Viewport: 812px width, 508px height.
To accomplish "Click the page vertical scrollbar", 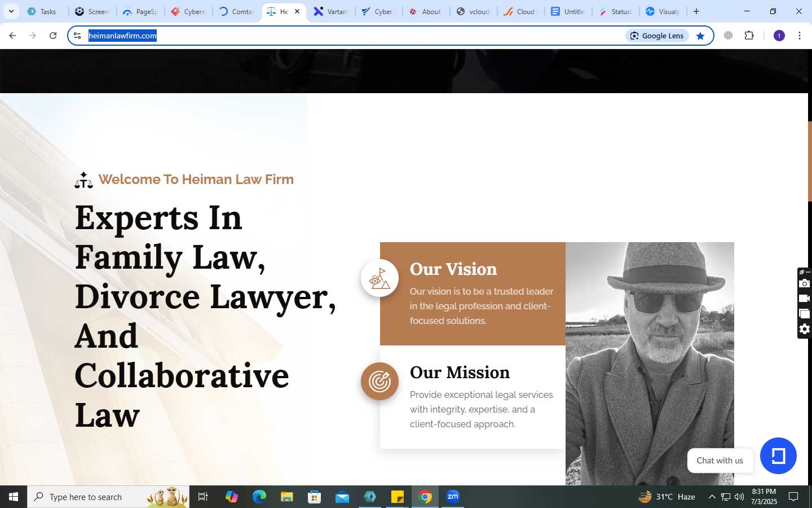I will coord(810,161).
